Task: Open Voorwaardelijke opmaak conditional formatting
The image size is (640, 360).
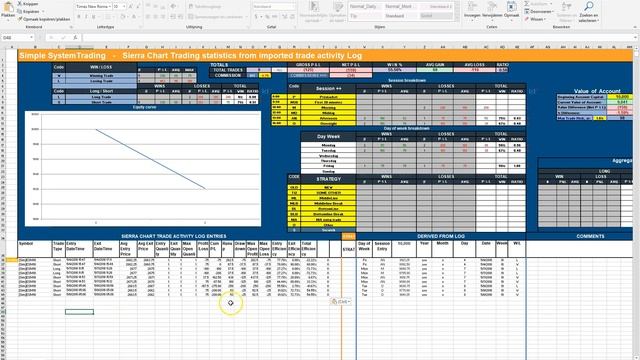Action: (x=313, y=11)
